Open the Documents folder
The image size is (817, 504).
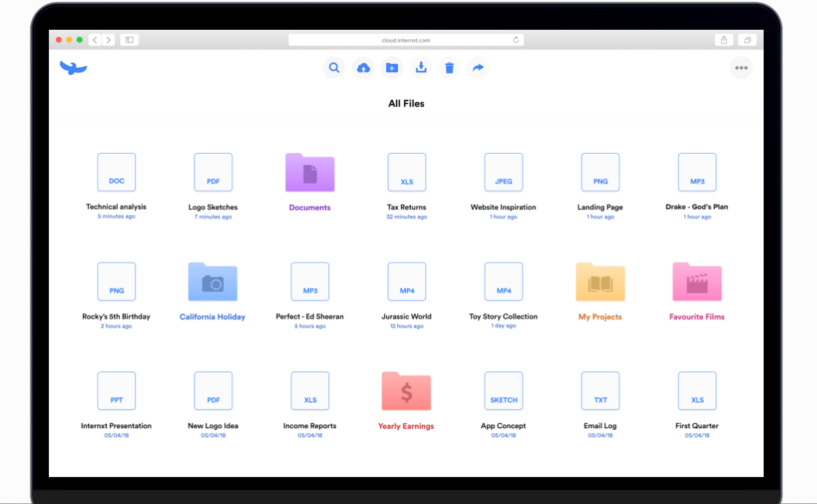(310, 172)
